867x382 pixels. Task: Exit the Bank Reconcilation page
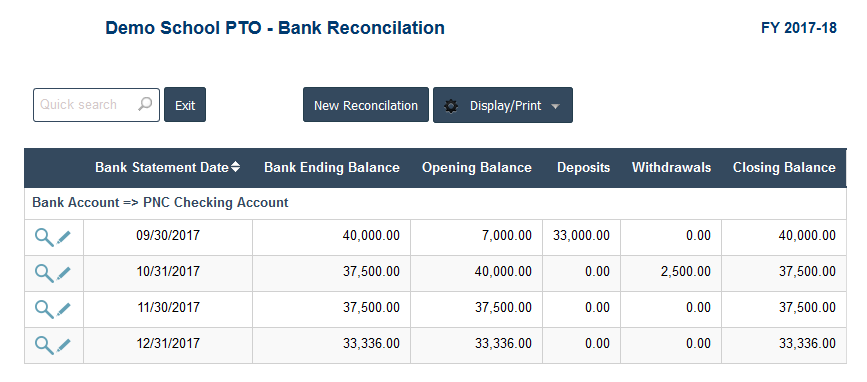185,105
